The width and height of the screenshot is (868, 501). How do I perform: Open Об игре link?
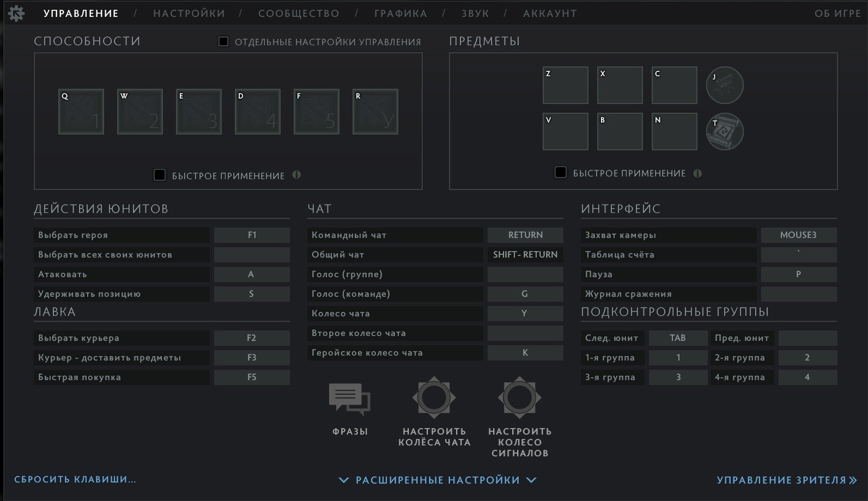pyautogui.click(x=837, y=14)
